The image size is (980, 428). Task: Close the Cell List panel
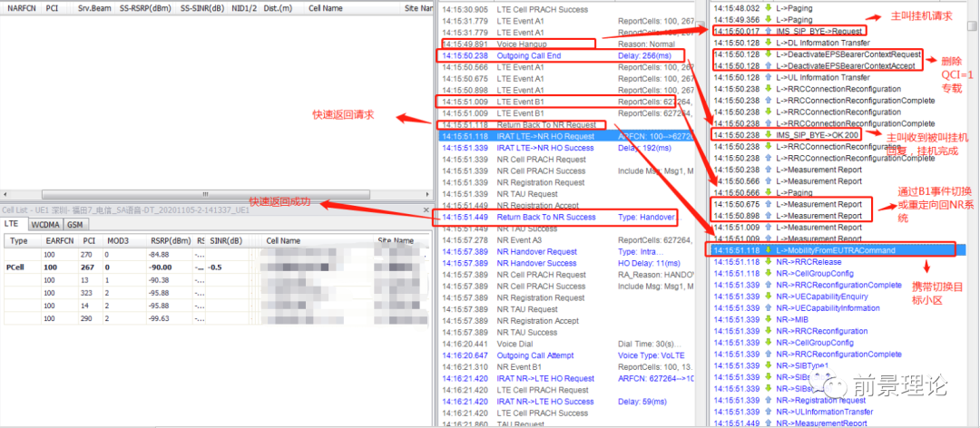[x=428, y=209]
